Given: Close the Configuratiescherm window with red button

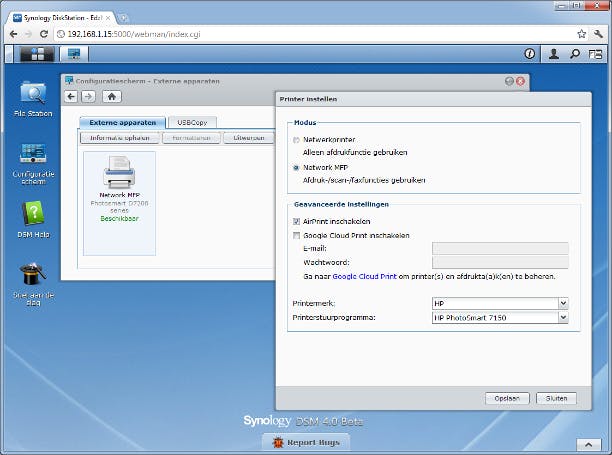Looking at the screenshot, I should point(520,81).
